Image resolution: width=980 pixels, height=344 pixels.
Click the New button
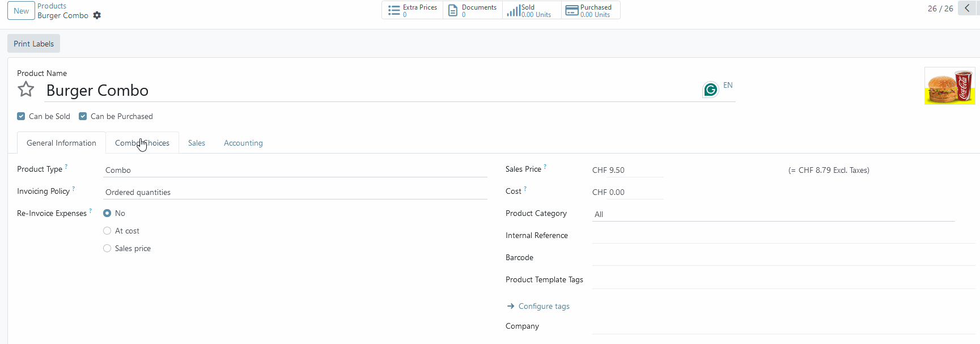coord(21,11)
